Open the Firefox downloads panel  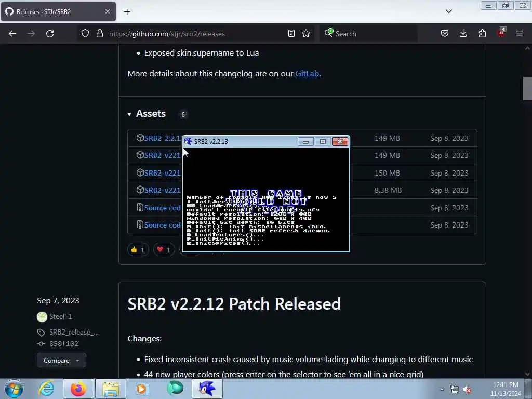(x=463, y=34)
